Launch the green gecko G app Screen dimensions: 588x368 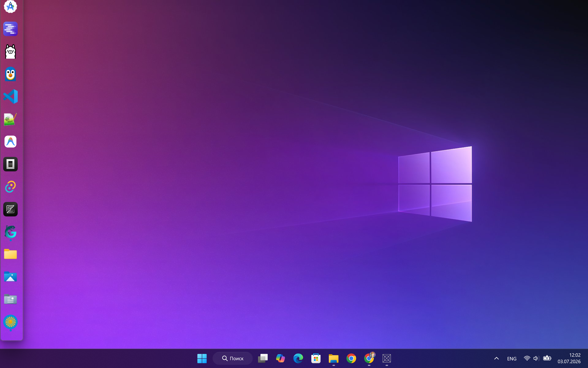coord(10,232)
